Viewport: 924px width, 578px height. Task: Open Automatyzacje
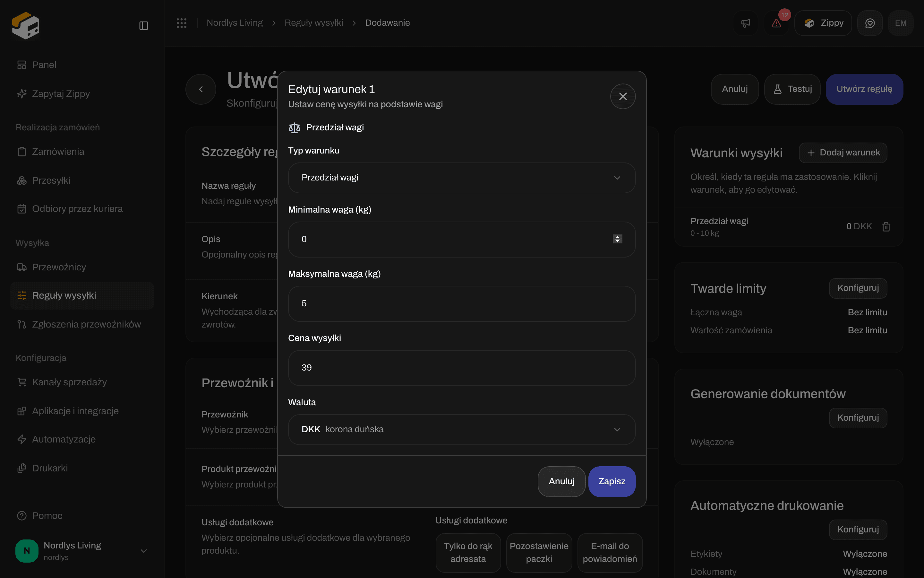82,439
